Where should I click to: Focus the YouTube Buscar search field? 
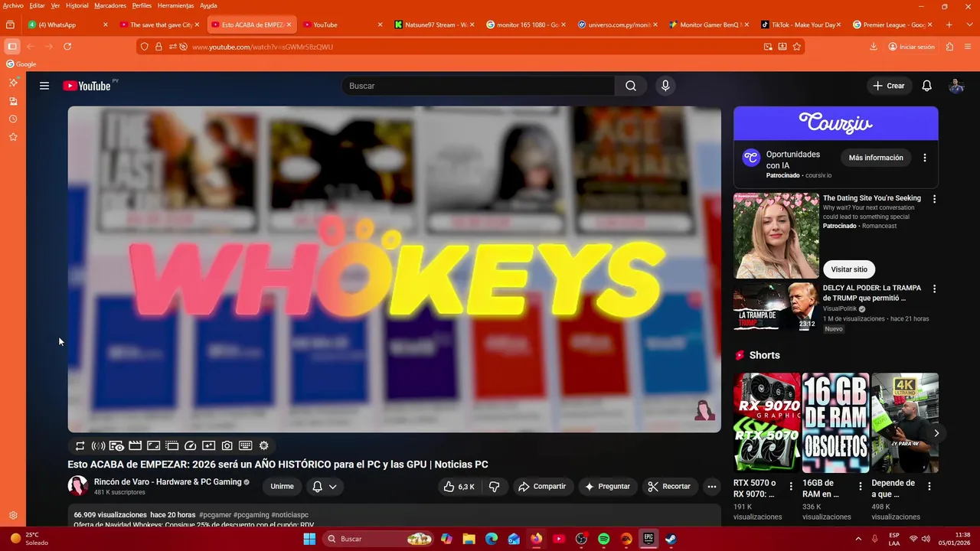pyautogui.click(x=479, y=86)
